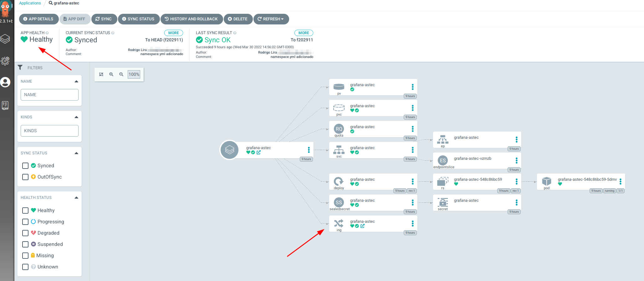Click the fit-to-screen icon in zoom toolbar

[101, 75]
